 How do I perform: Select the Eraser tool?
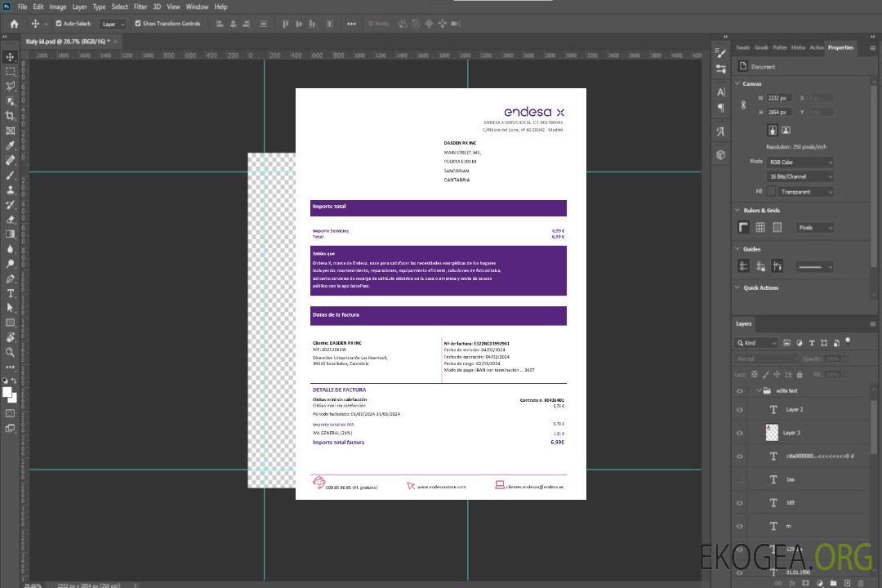click(x=10, y=219)
